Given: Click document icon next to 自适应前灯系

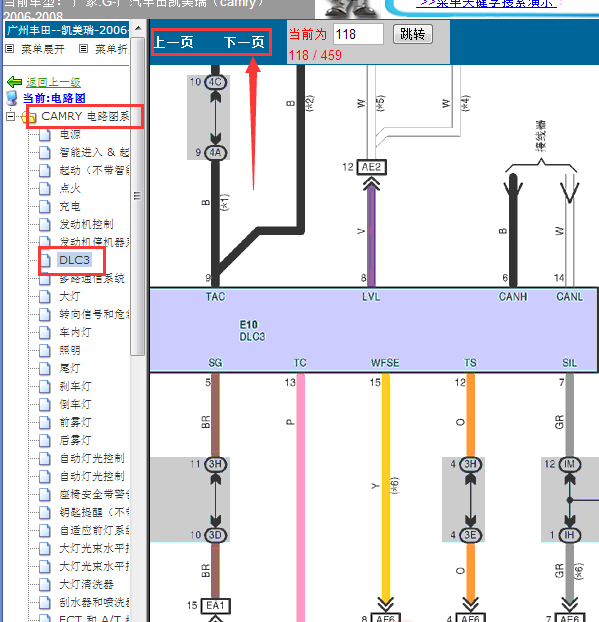Looking at the screenshot, I should pyautogui.click(x=45, y=530).
